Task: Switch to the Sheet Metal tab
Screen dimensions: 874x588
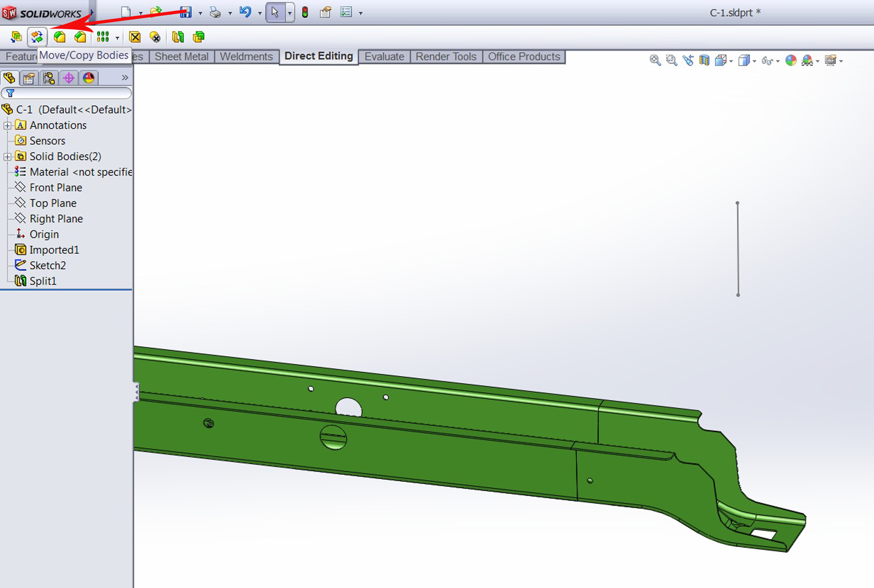Action: pyautogui.click(x=181, y=56)
